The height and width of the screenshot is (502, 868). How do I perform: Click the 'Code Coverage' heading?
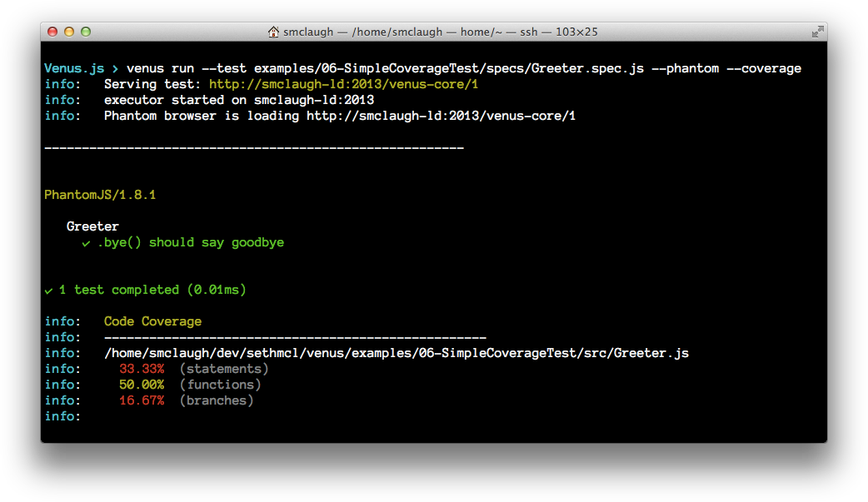pyautogui.click(x=152, y=321)
